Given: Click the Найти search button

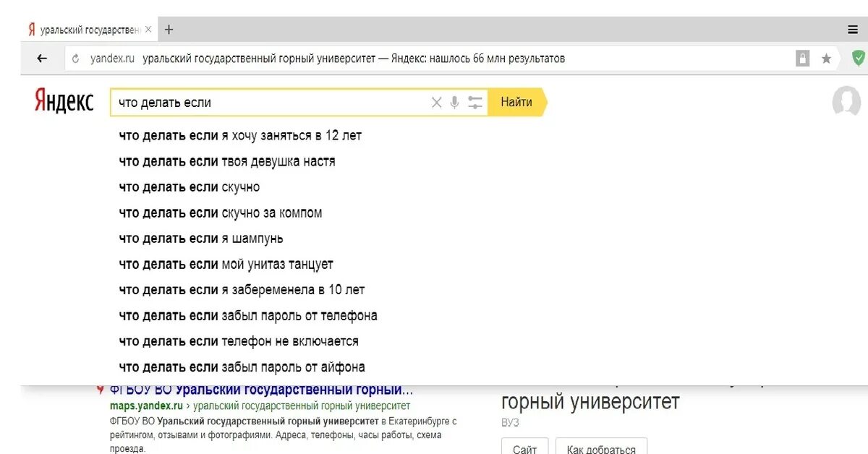Looking at the screenshot, I should 516,102.
